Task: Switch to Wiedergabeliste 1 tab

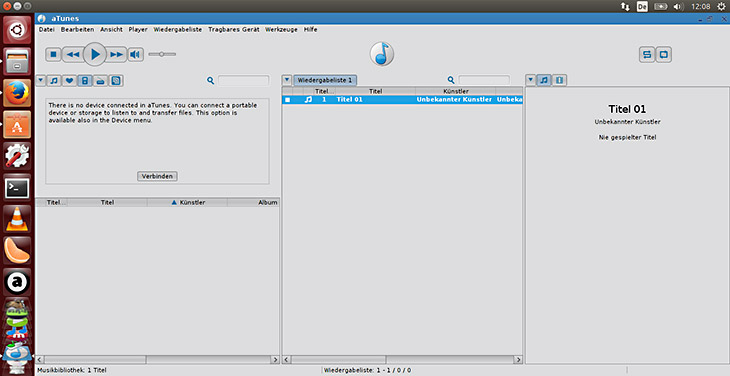Action: pyautogui.click(x=325, y=80)
